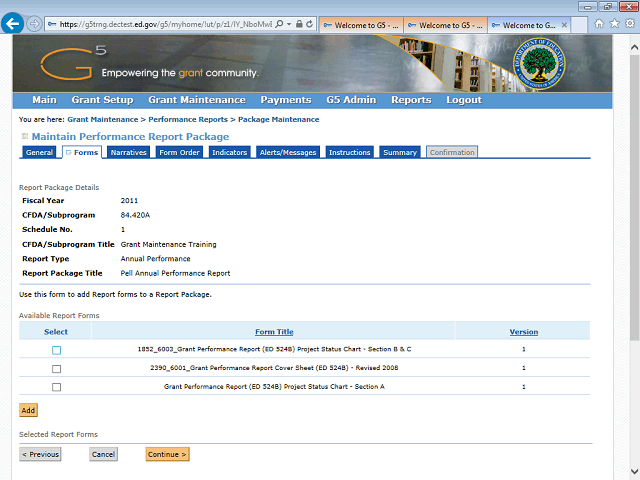This screenshot has height=480, width=640.
Task: Open browser tools gear icon
Action: click(630, 24)
